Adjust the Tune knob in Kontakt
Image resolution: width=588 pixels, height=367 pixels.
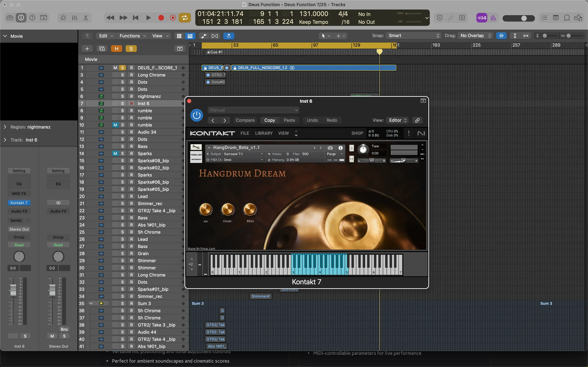tap(363, 150)
